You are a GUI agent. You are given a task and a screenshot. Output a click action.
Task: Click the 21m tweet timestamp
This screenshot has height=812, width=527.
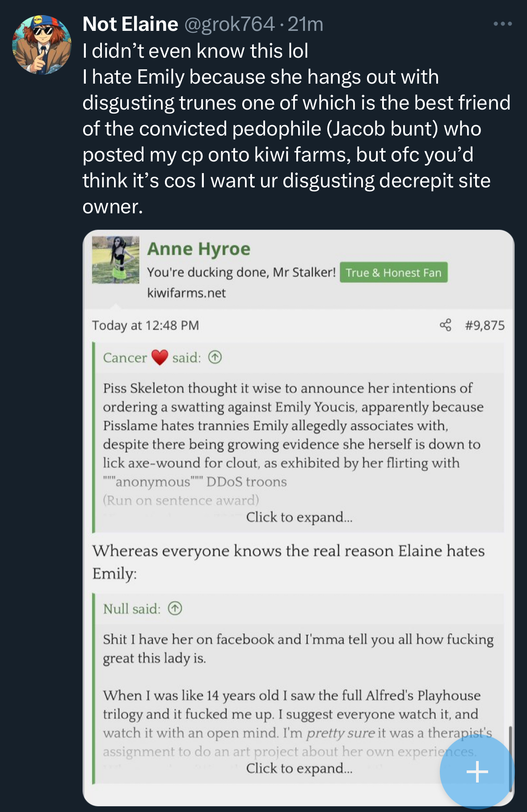(x=305, y=24)
